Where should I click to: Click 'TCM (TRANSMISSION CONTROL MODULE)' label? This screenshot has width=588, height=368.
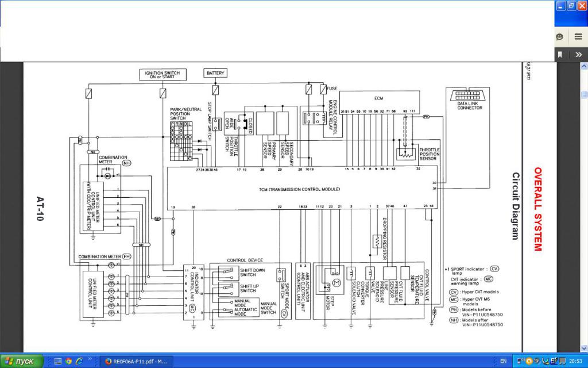point(299,189)
